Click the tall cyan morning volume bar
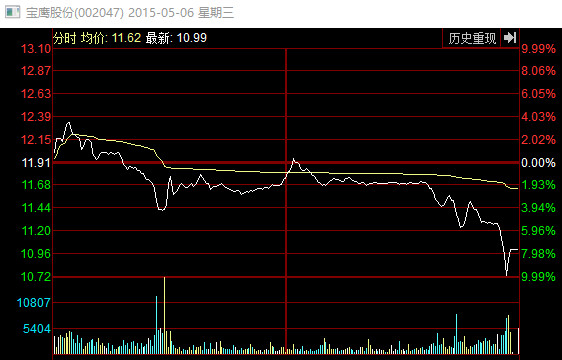The height and width of the screenshot is (360, 562). pyautogui.click(x=157, y=325)
